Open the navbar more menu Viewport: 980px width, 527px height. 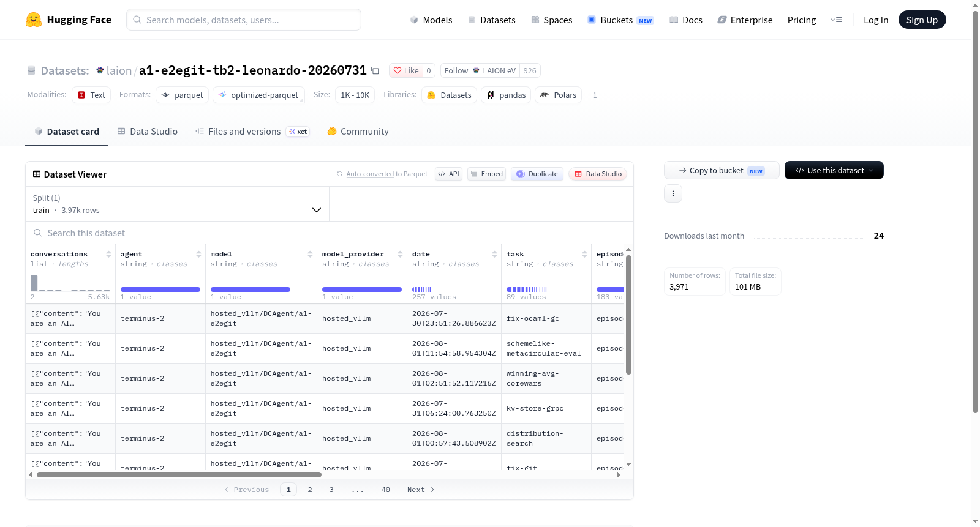(836, 20)
